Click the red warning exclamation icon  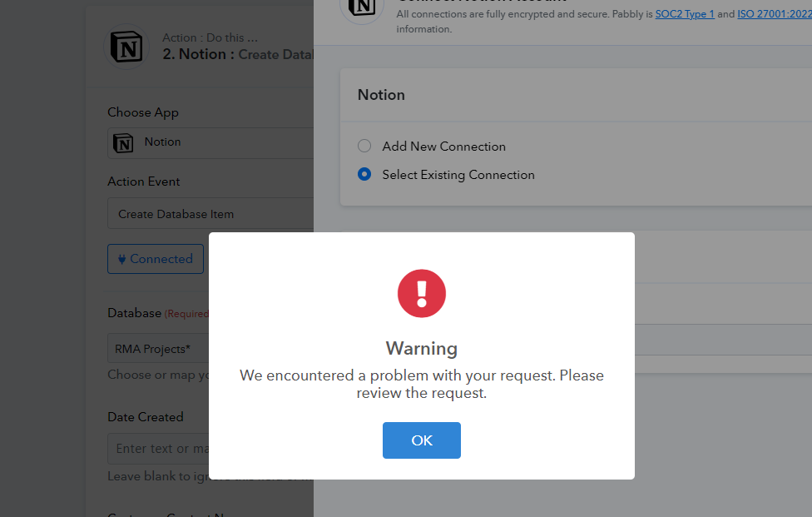point(422,293)
